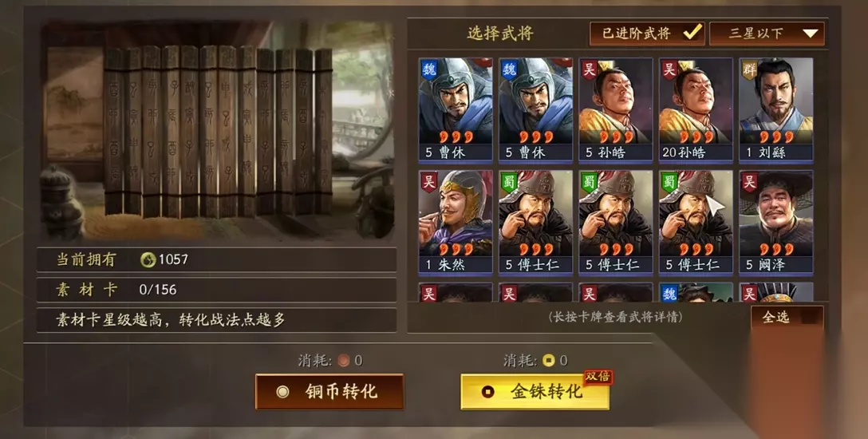Click the tactic points icon beside 1057
This screenshot has height=439, width=868.
pyautogui.click(x=148, y=259)
